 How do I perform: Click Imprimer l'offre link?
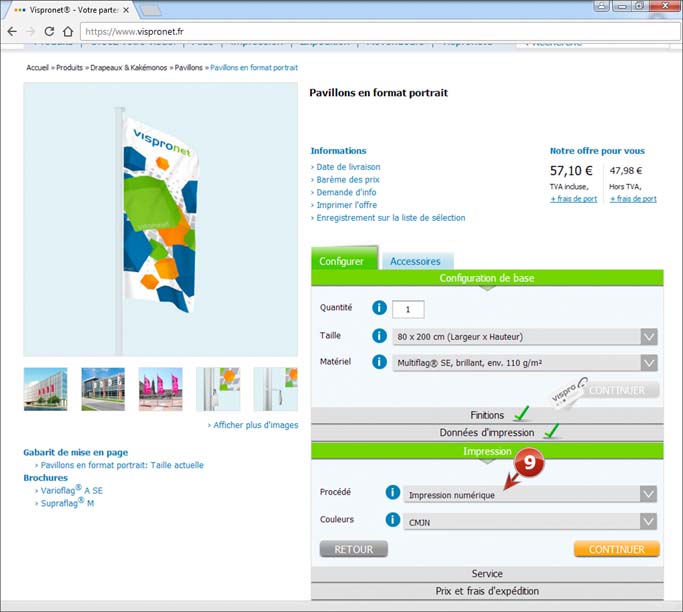pyautogui.click(x=347, y=205)
